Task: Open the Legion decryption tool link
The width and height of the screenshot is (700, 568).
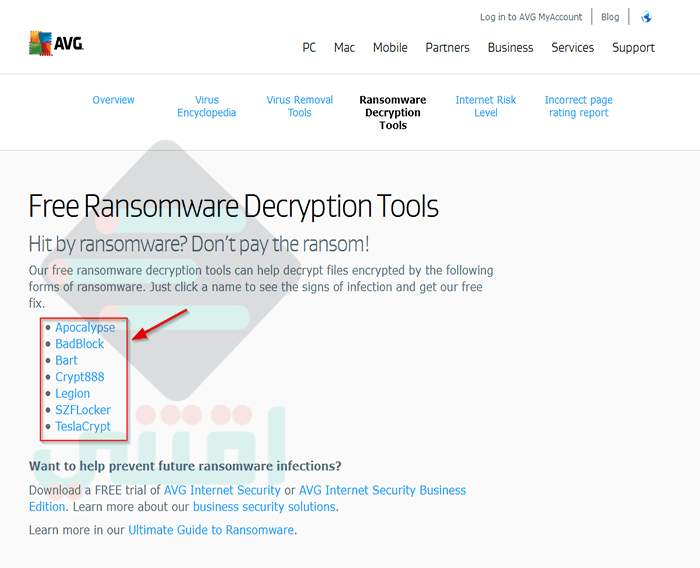Action: pyautogui.click(x=73, y=393)
